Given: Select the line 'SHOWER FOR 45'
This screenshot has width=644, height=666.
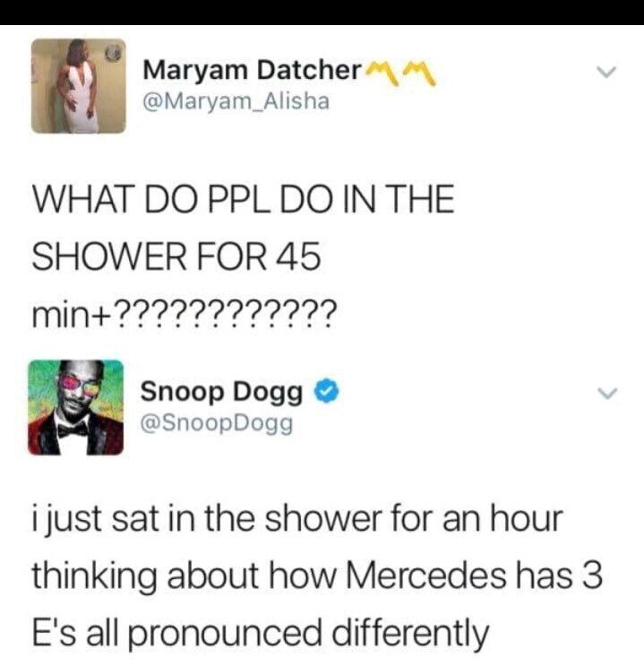Looking at the screenshot, I should pyautogui.click(x=176, y=256).
